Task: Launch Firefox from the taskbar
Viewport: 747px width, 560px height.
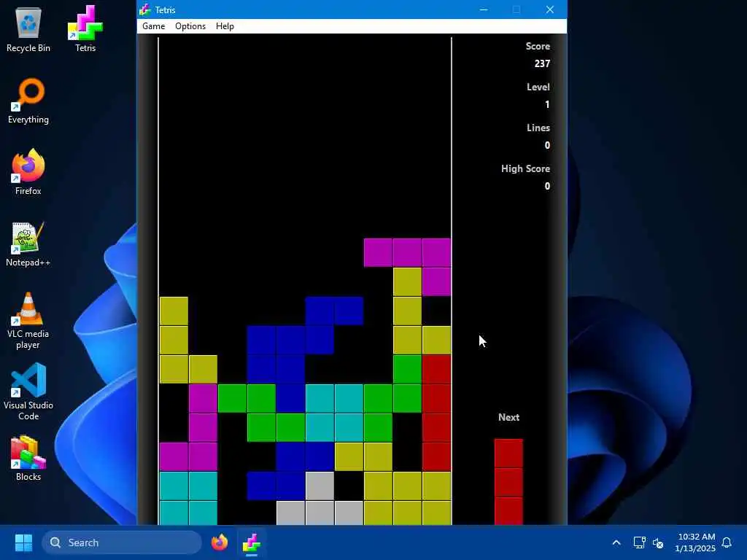Action: click(219, 542)
